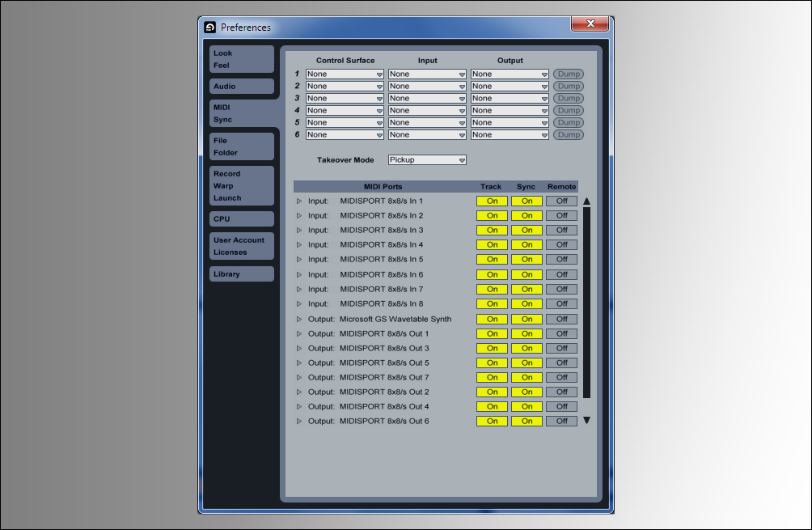Open Output dropdown for row 6
The image size is (812, 530).
pos(510,135)
